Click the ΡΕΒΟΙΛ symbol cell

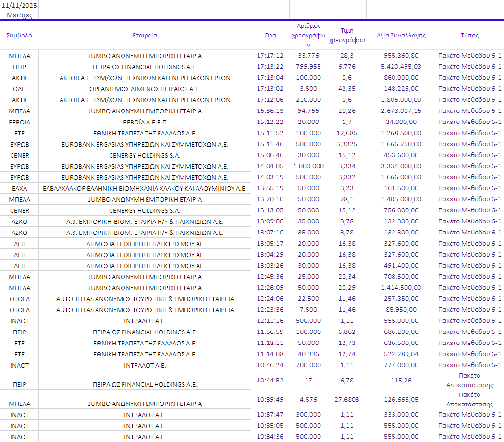tap(19, 122)
